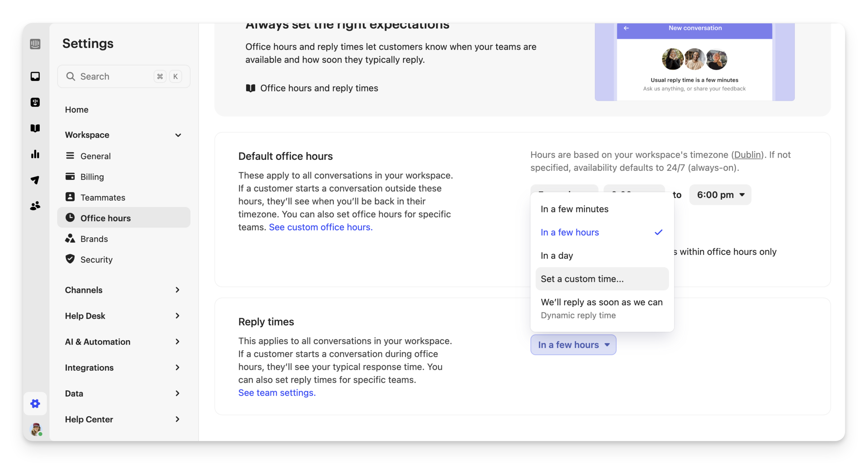Pick 'We'll reply as soon as we can'
Viewport: 868px width, 464px height.
(601, 302)
